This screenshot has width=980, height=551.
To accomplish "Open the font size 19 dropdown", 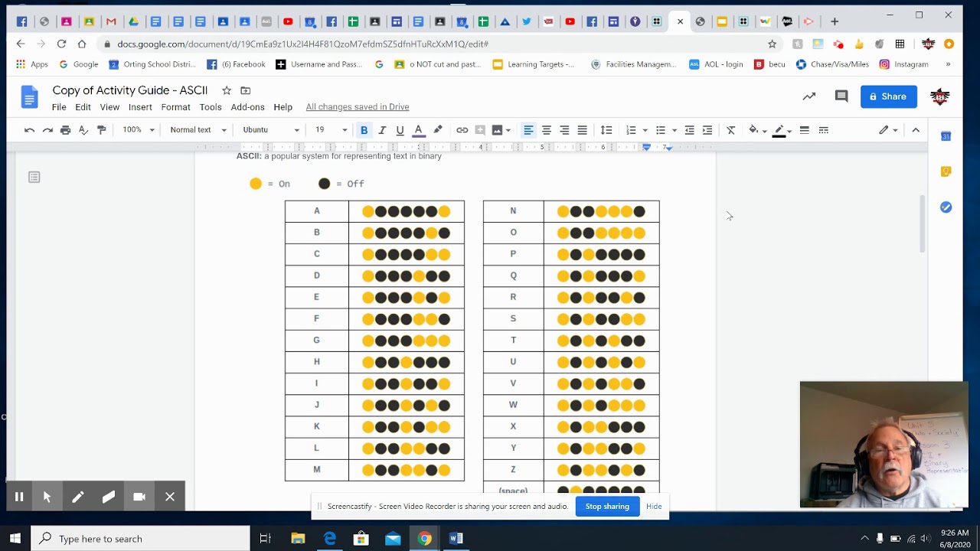I will click(x=331, y=130).
